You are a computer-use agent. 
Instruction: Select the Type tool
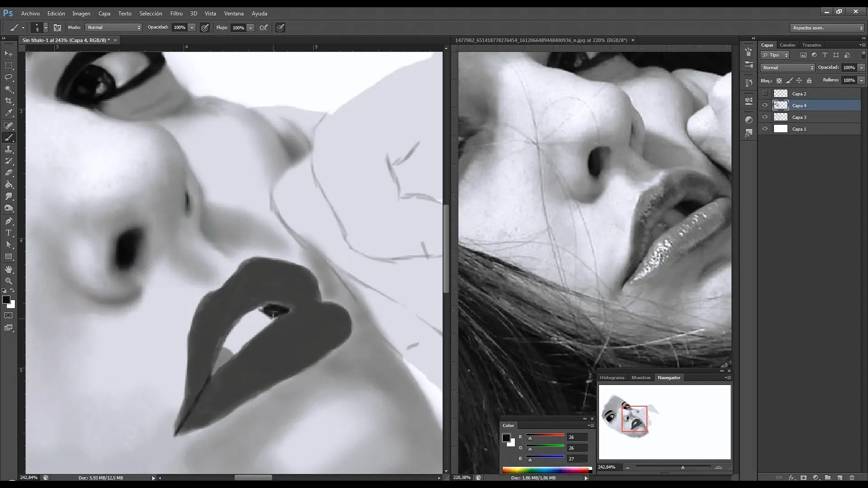point(9,233)
